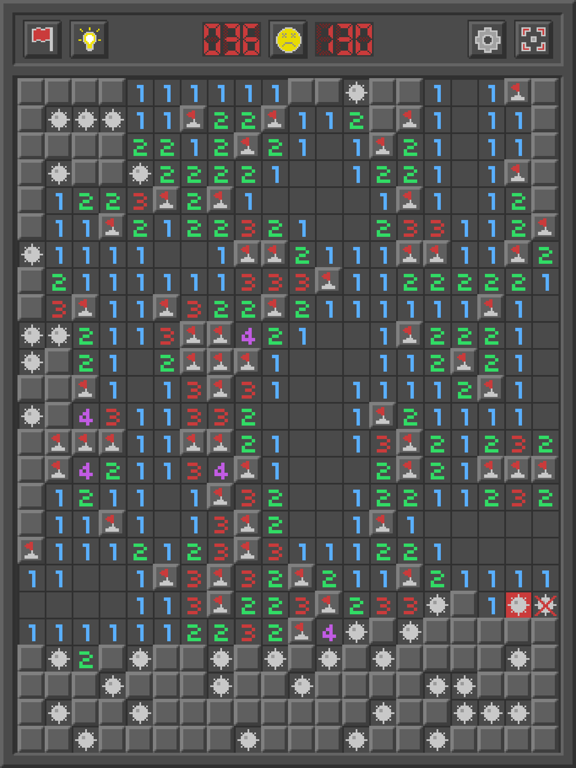Screen dimensions: 576x768
Task: Click the lone mine in the top row
Action: pos(356,93)
